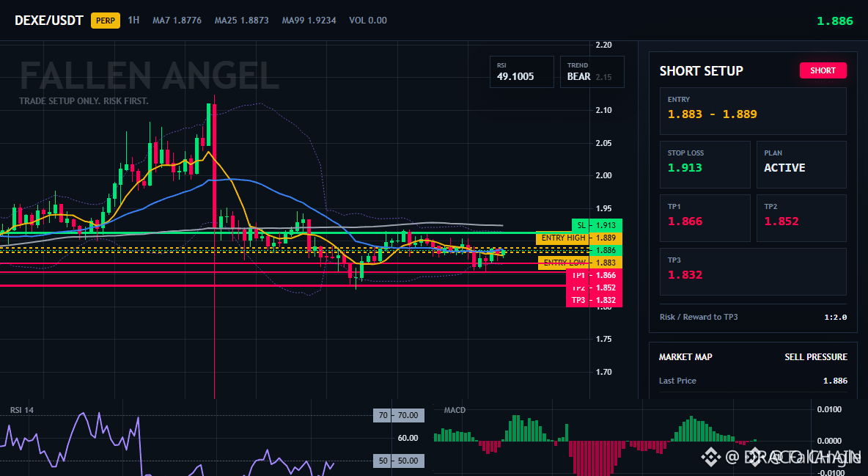The image size is (868, 476).
Task: Click the TP1 1.866 card in setup panel
Action: pos(705,218)
